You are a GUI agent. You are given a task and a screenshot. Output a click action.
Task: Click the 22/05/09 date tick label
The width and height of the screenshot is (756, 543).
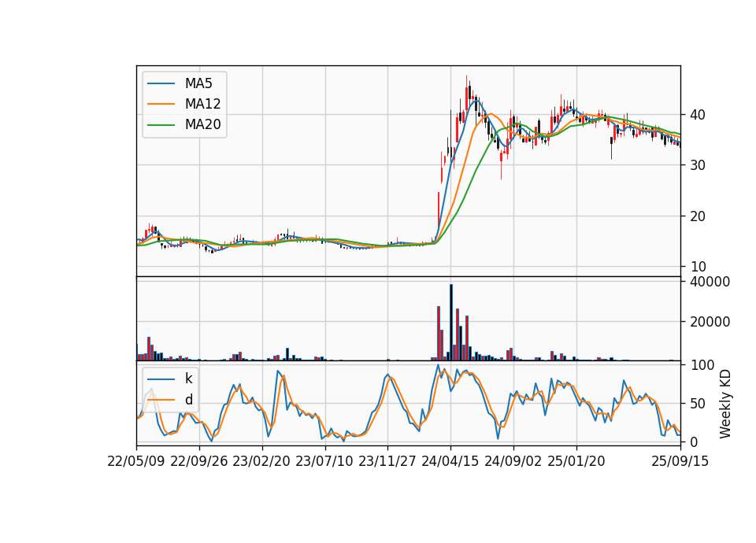(x=136, y=461)
